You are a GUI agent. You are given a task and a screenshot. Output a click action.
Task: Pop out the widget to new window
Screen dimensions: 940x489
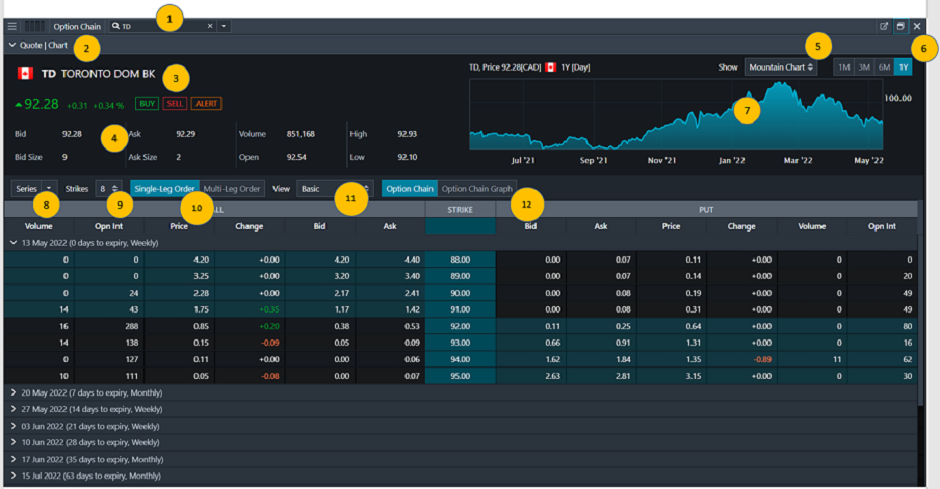(884, 26)
